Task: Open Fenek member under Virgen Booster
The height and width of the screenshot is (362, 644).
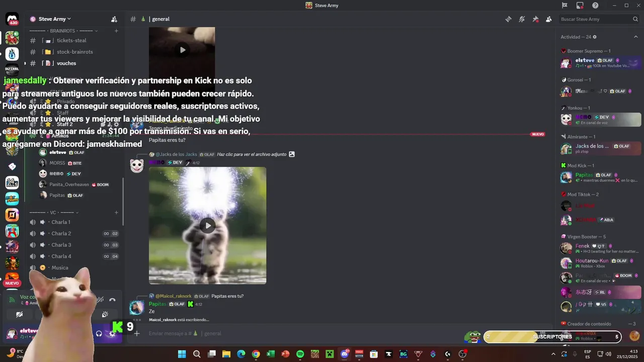Action: click(601, 248)
